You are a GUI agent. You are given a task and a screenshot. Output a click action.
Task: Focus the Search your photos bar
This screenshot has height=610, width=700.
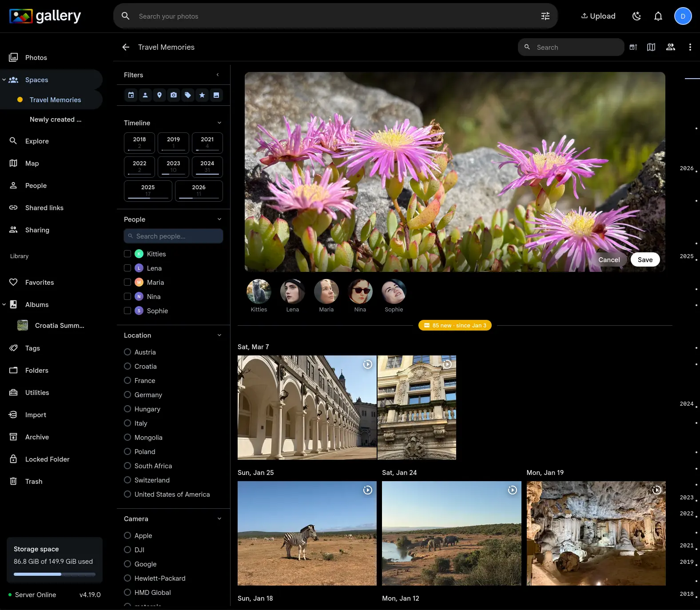point(335,16)
